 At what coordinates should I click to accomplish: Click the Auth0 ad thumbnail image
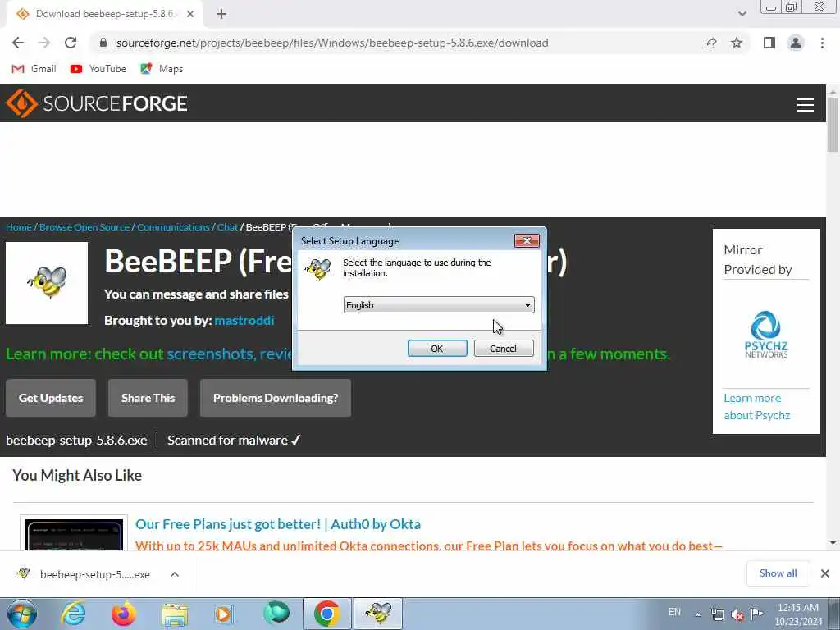74,533
